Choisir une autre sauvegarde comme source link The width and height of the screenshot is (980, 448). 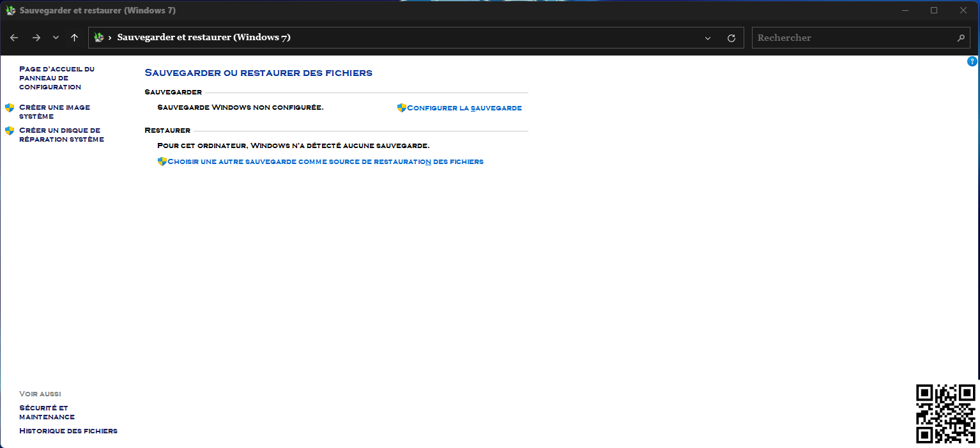pos(325,161)
